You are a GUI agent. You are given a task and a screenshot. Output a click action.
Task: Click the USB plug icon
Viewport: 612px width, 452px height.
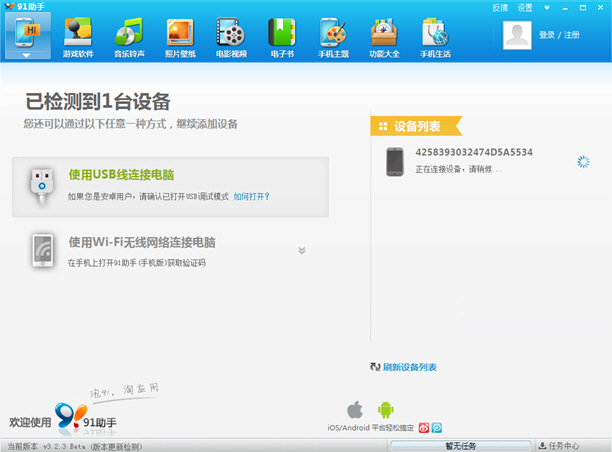pos(42,187)
